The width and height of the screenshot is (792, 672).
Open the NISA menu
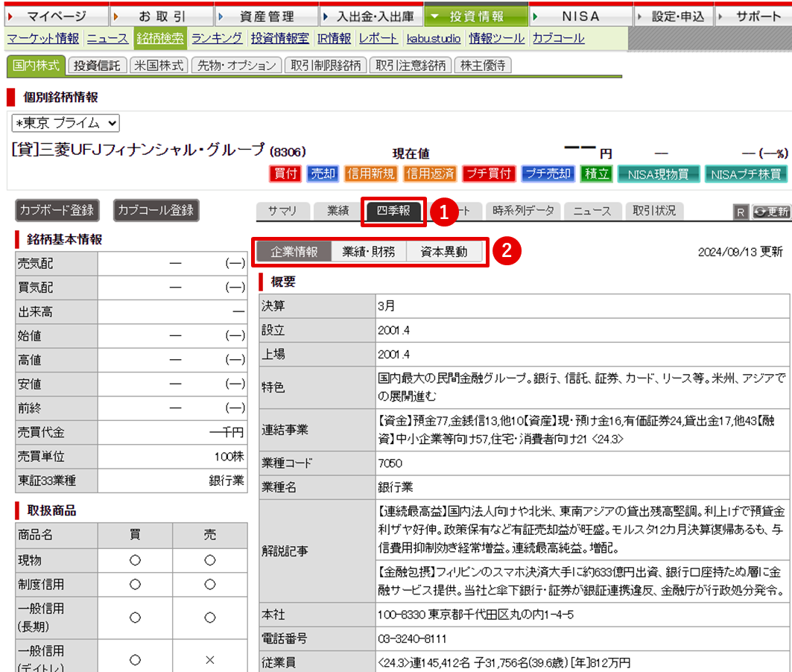click(x=581, y=16)
